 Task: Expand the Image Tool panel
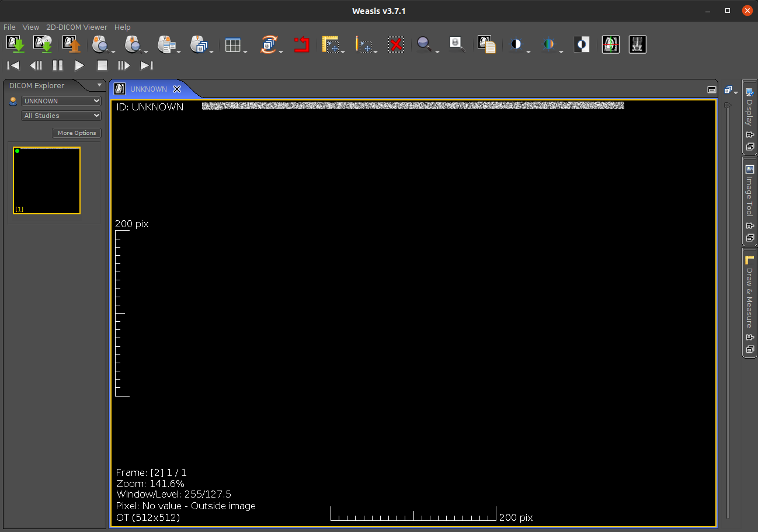(x=750, y=193)
